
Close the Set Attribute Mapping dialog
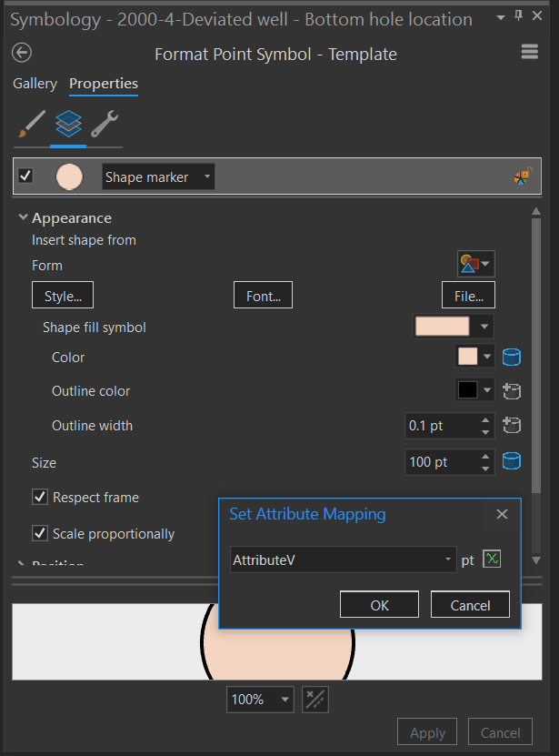coord(502,514)
